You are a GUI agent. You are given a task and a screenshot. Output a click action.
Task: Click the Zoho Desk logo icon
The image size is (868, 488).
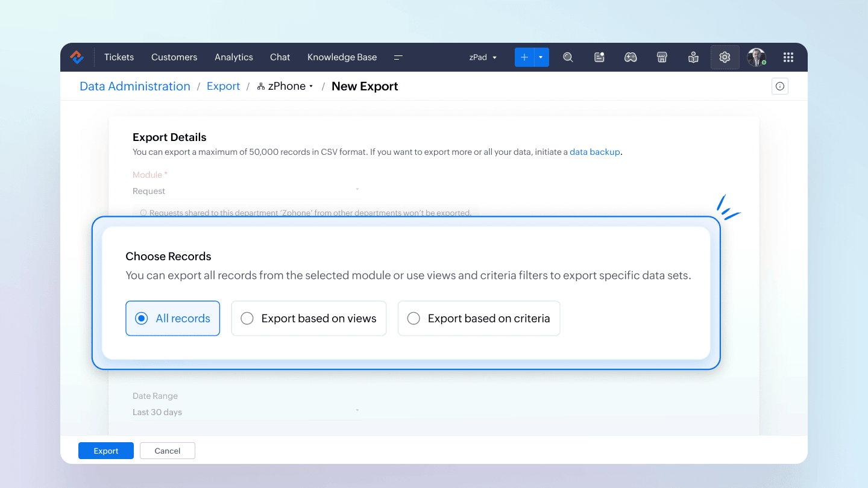coord(77,57)
